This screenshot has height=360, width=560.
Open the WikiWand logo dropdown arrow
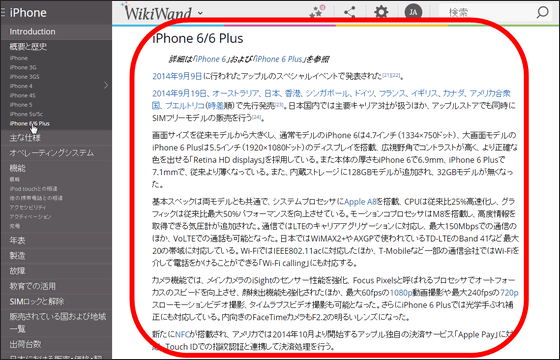pos(200,13)
